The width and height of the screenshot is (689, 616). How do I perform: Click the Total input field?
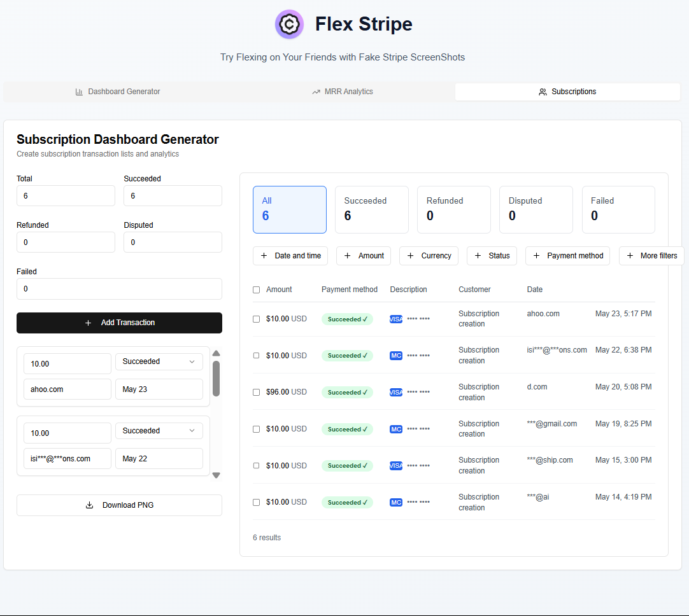[x=66, y=196]
